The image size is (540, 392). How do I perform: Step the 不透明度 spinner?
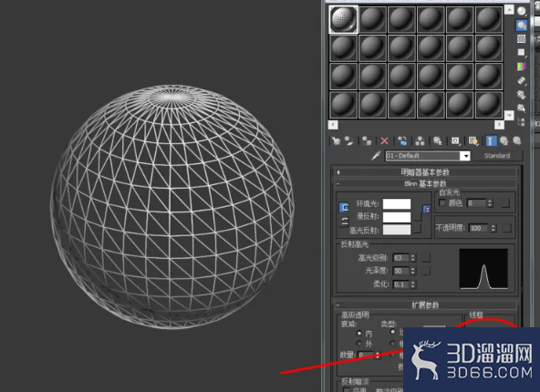click(493, 228)
